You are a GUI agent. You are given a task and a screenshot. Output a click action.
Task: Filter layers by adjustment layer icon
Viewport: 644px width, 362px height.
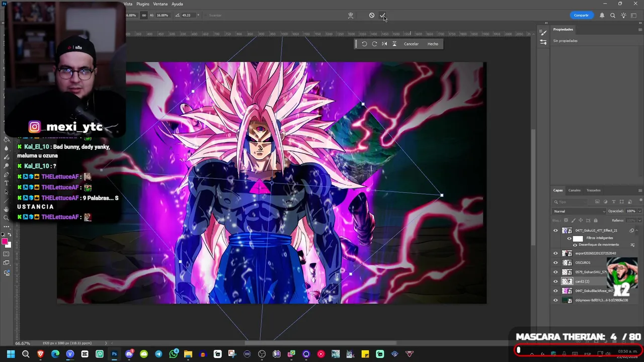click(605, 202)
